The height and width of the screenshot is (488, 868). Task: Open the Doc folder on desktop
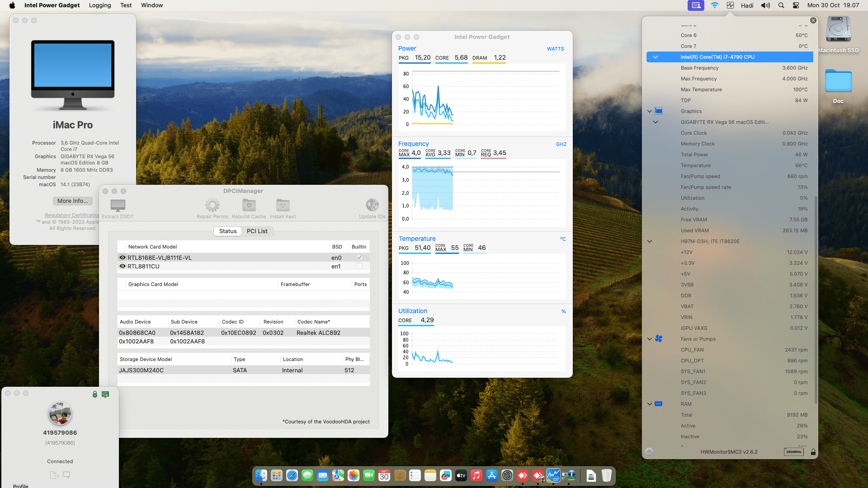coord(838,81)
